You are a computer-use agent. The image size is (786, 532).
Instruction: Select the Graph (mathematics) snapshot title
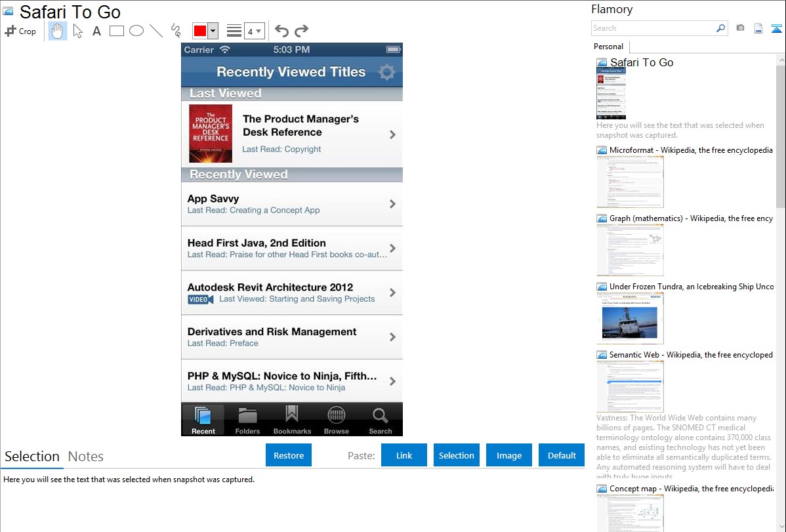691,218
